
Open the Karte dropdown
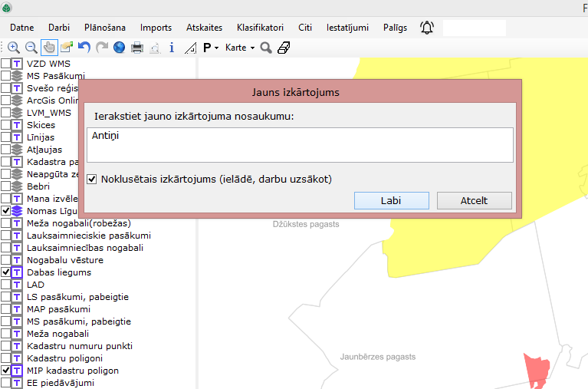click(240, 48)
